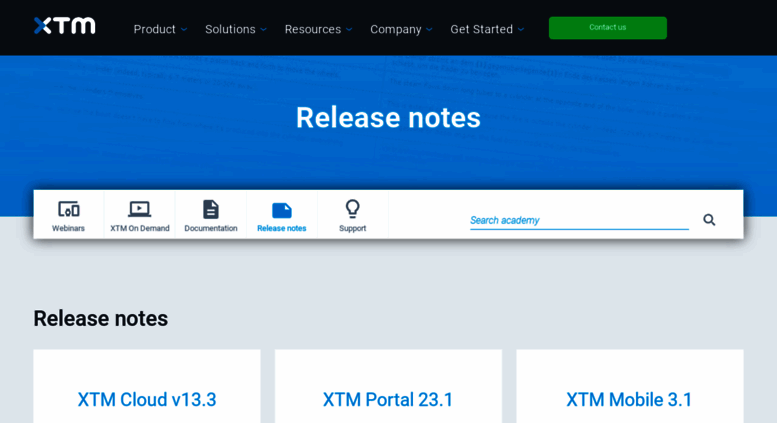Select the Webinars label

point(68,228)
